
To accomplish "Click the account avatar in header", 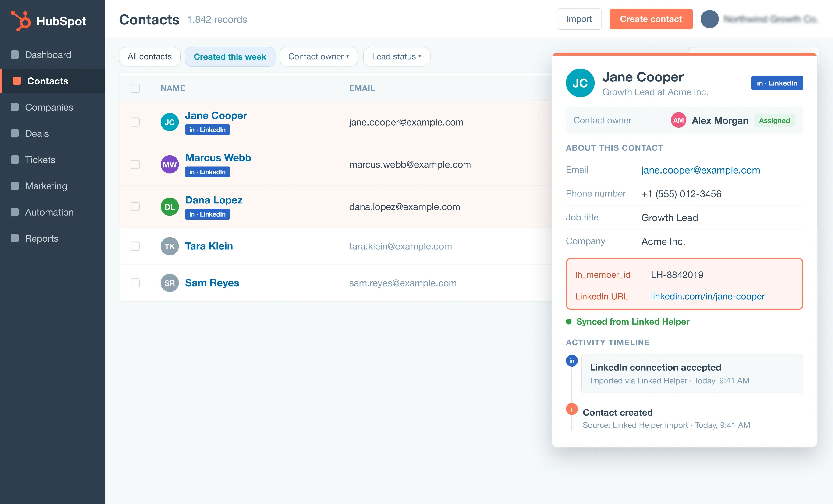I will (710, 19).
